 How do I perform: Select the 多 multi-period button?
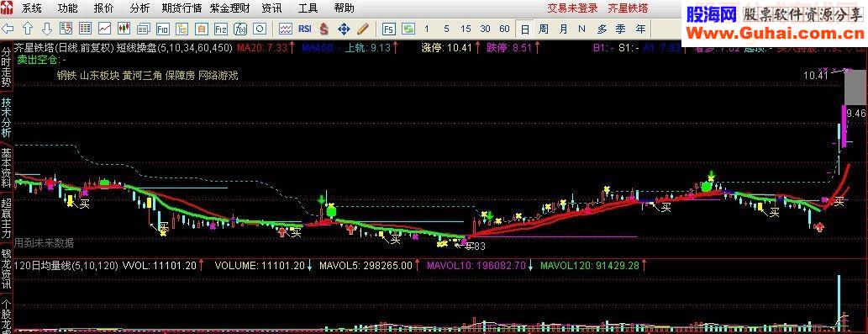click(602, 29)
